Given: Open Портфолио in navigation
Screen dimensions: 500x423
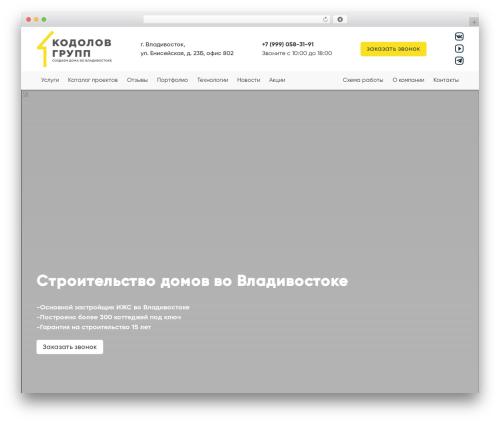Looking at the screenshot, I should pyautogui.click(x=172, y=80).
